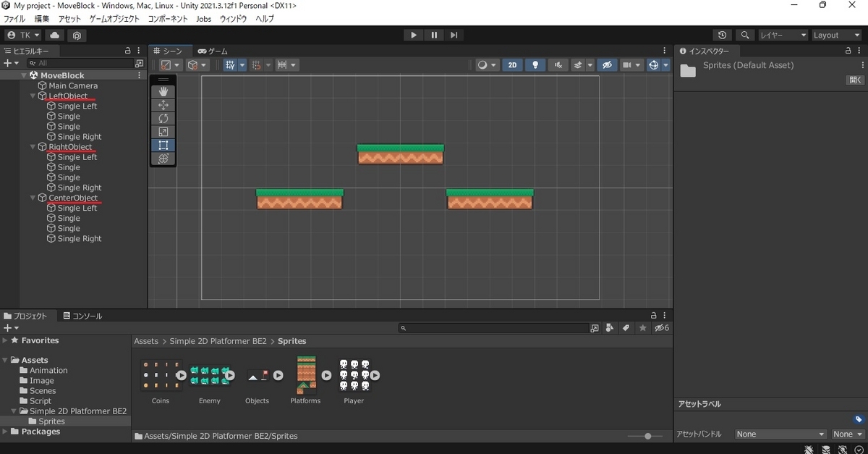This screenshot has height=454, width=868.
Task: Click the Play button
Action: pos(414,35)
